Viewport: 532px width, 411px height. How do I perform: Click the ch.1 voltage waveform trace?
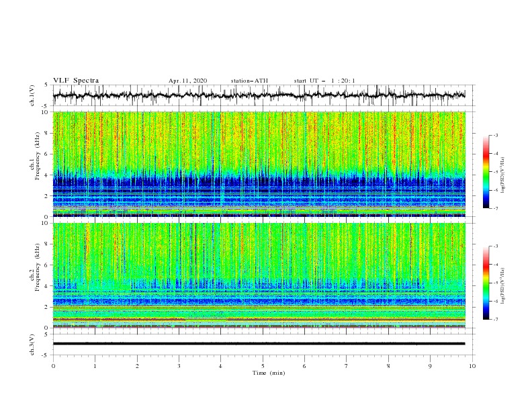pos(259,95)
